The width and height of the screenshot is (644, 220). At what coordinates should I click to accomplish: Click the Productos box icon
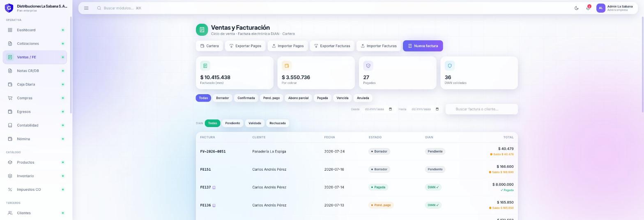click(10, 162)
